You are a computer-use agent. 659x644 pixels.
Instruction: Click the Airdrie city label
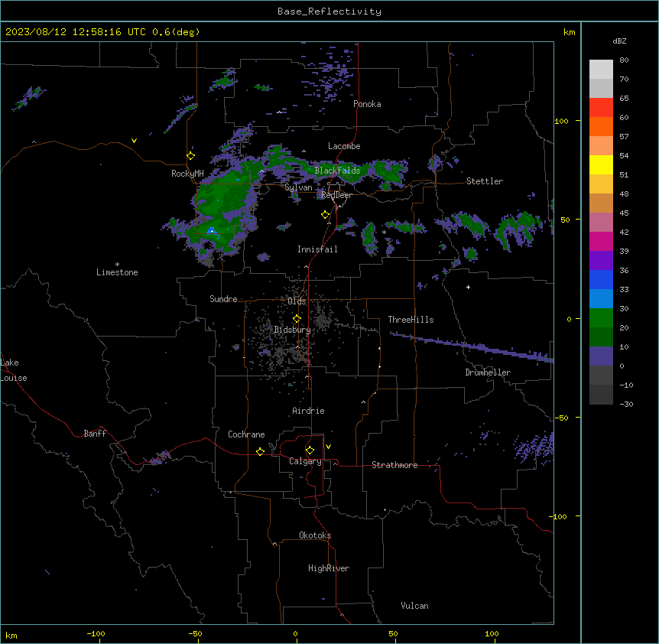click(309, 411)
